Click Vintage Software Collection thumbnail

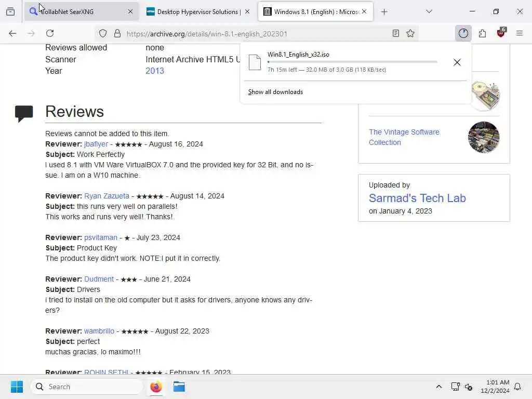[x=484, y=137]
